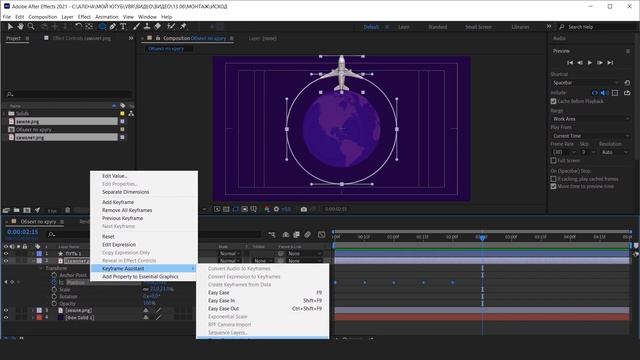
Task: Select the Hand tool
Action: pyautogui.click(x=20, y=27)
